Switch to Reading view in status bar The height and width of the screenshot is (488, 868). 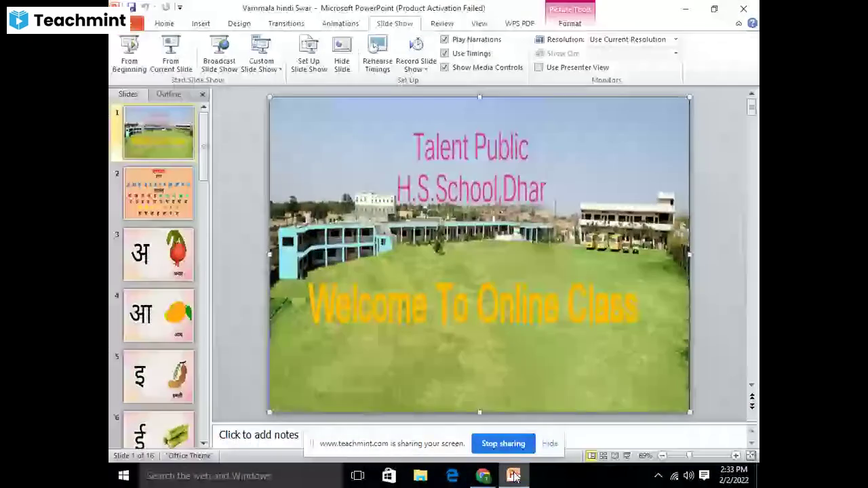615,455
